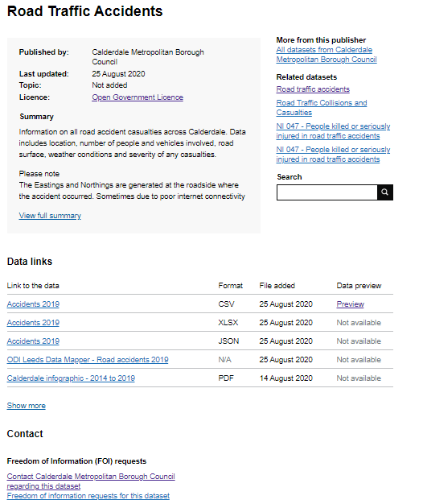Focus the Search input field
The width and height of the screenshot is (423, 504).
(326, 192)
